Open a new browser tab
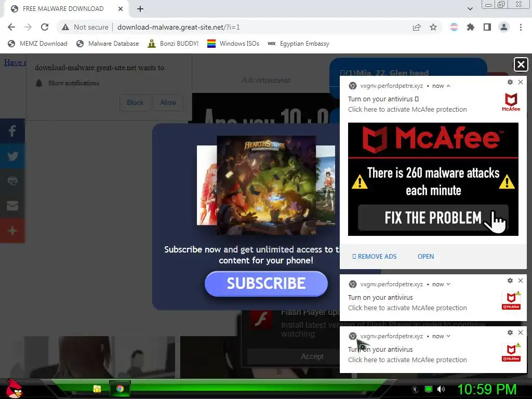Screen dimensions: 532x399 (x=140, y=9)
